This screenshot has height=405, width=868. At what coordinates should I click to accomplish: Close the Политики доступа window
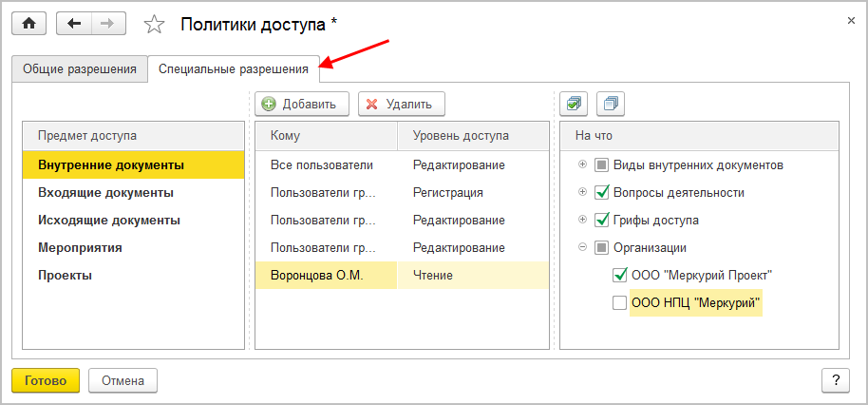pos(848,19)
